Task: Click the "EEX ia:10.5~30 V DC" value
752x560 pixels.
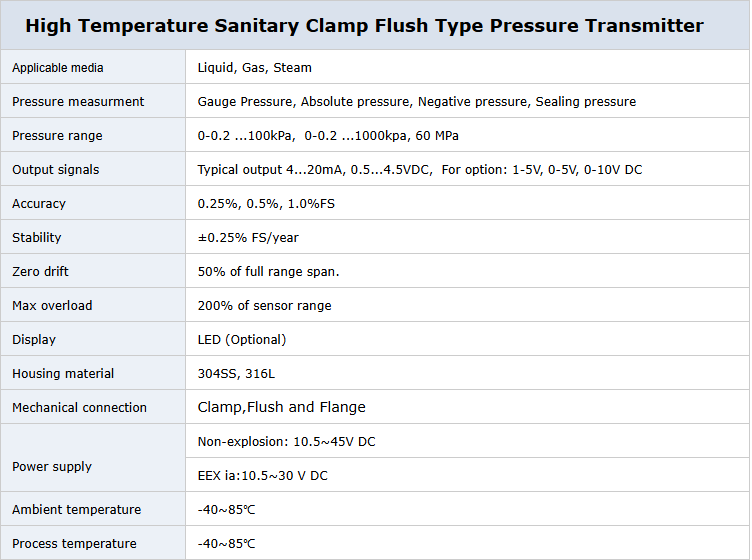Action: [263, 476]
